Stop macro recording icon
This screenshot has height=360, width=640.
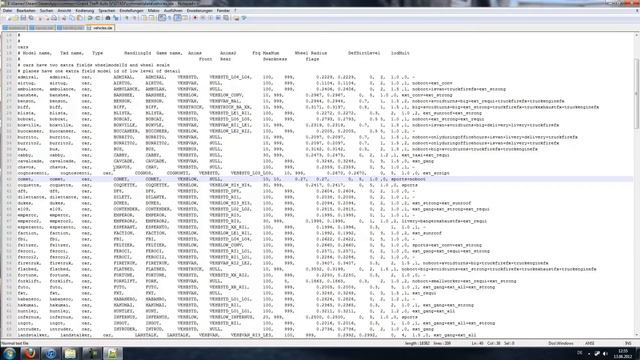coord(202,18)
